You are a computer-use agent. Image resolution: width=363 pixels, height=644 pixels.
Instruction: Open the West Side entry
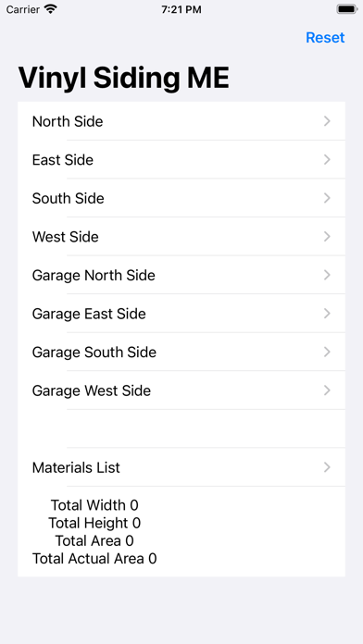pos(181,237)
